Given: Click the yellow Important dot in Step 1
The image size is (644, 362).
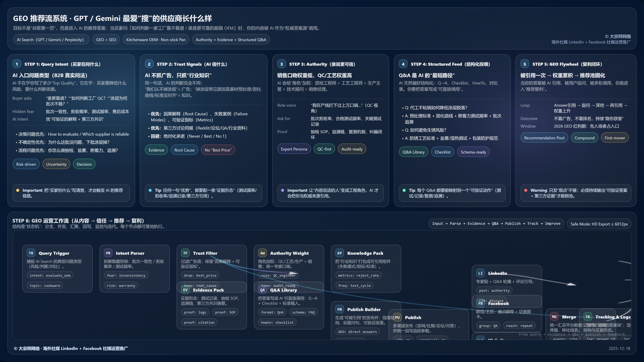Looking at the screenshot, I should coord(18,190).
